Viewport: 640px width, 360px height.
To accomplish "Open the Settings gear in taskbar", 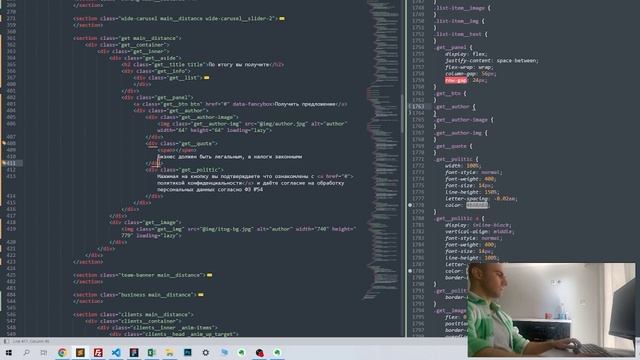I will pyautogui.click(x=205, y=353).
